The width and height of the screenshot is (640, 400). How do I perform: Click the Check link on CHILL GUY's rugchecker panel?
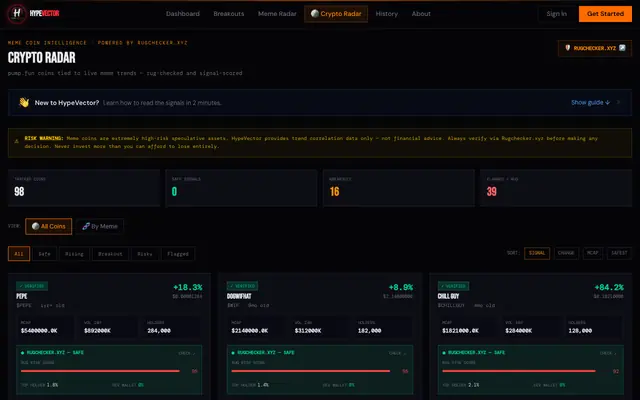coord(608,353)
